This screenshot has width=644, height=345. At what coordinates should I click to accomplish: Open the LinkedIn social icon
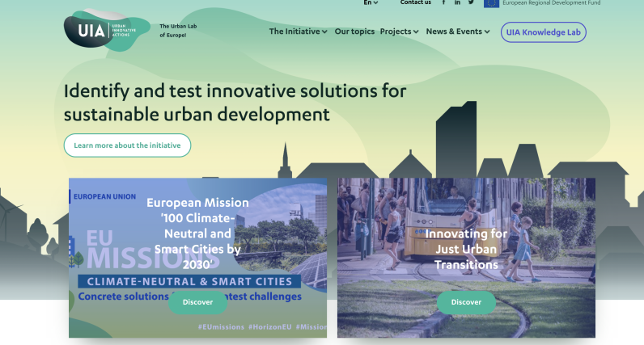click(457, 2)
